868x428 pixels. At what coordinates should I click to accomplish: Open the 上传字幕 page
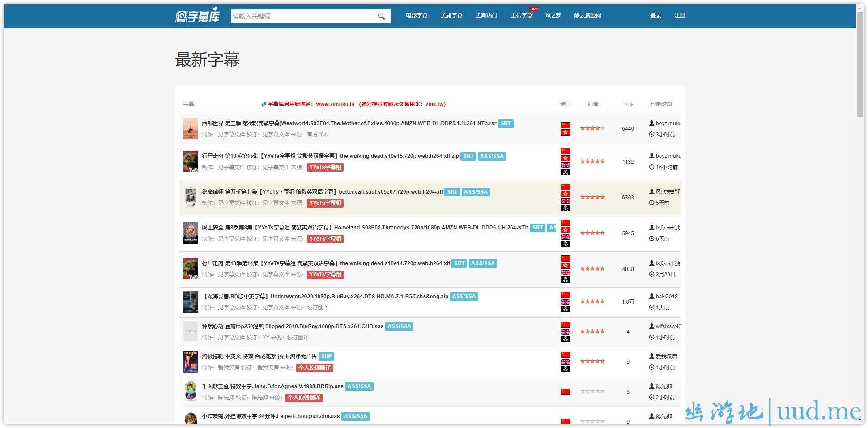[521, 16]
